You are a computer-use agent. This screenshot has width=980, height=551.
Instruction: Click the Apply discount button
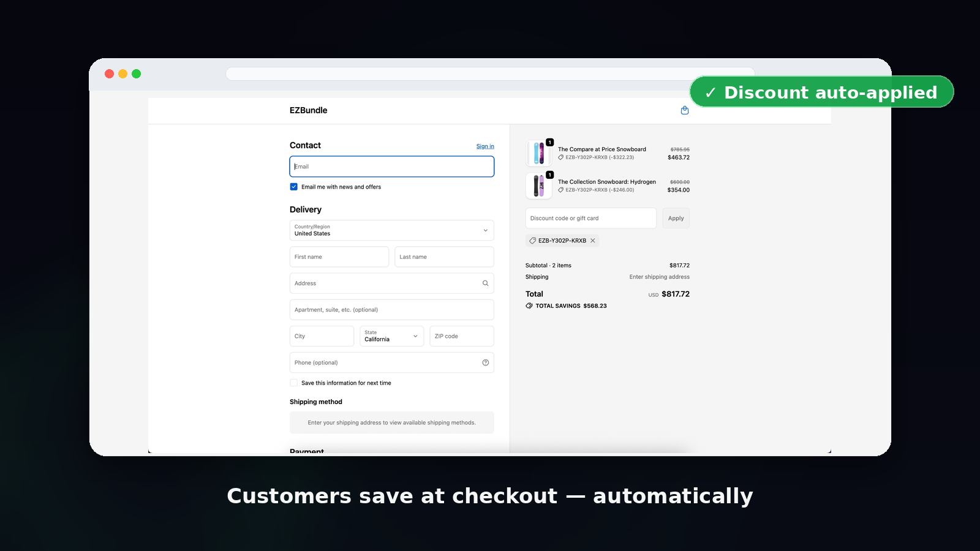(676, 218)
